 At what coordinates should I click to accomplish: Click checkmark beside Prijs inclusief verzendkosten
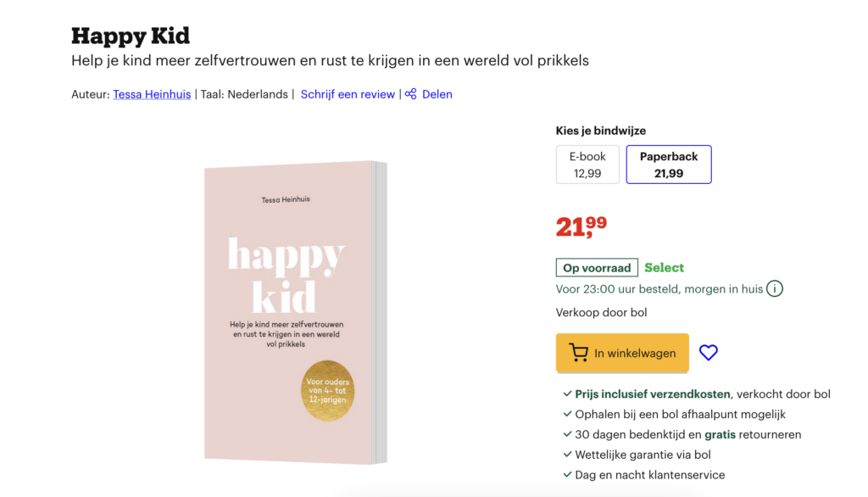[567, 394]
